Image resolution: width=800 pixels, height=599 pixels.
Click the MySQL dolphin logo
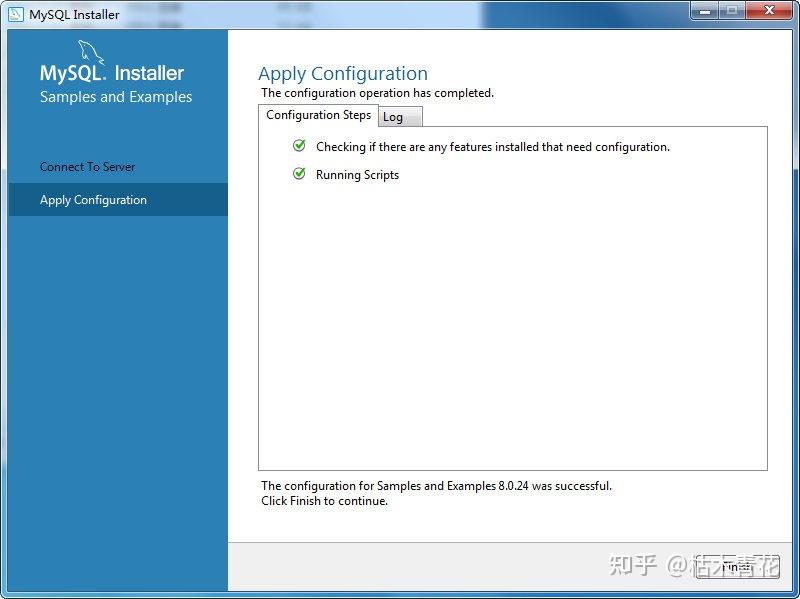pyautogui.click(x=90, y=53)
